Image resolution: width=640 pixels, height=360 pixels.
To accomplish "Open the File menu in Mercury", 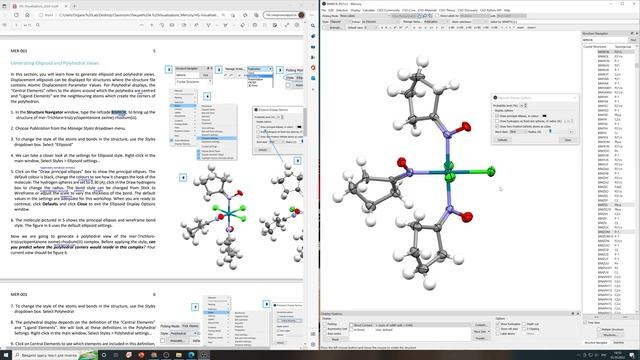I will click(324, 10).
